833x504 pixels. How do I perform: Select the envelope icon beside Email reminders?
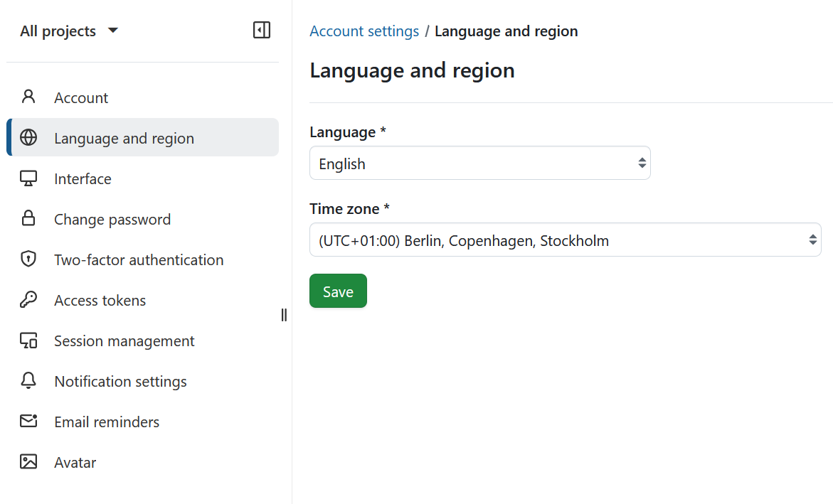tap(28, 421)
